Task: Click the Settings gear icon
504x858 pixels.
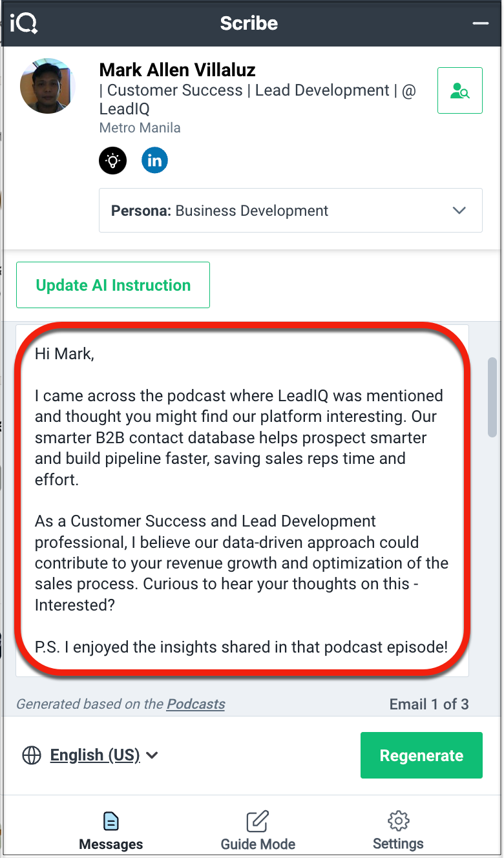Action: [398, 821]
